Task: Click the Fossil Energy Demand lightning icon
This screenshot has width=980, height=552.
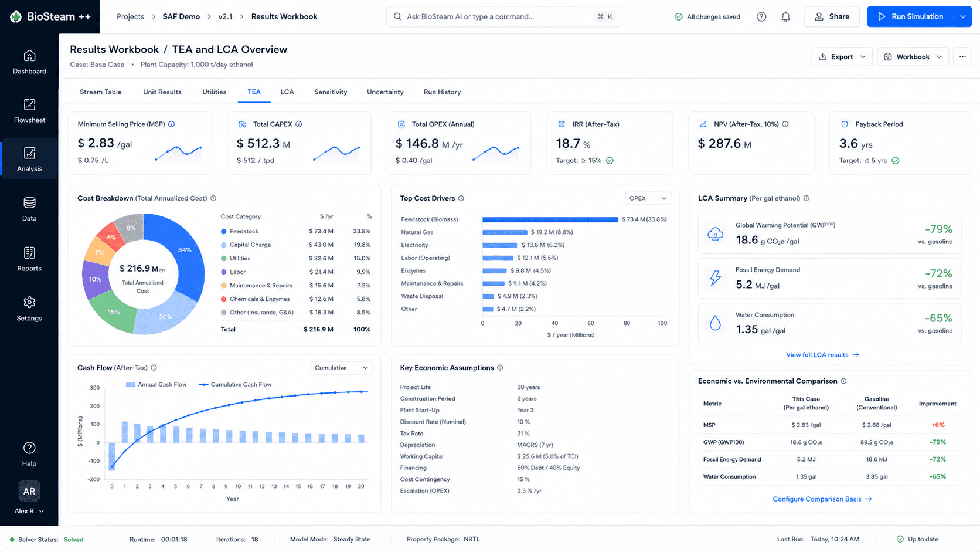Action: click(715, 278)
